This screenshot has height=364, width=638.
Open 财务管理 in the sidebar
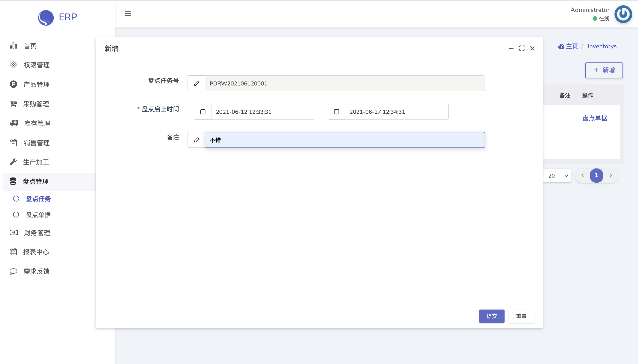[x=37, y=233]
